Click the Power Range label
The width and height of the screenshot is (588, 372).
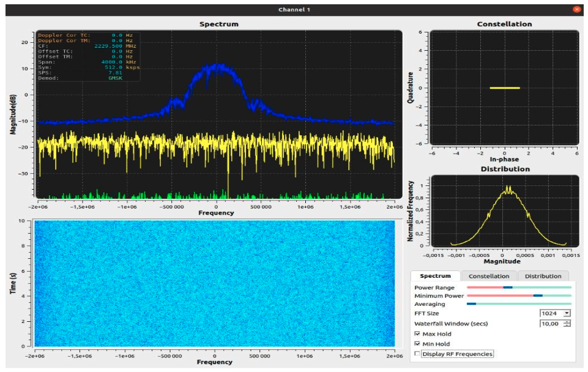[x=434, y=288]
